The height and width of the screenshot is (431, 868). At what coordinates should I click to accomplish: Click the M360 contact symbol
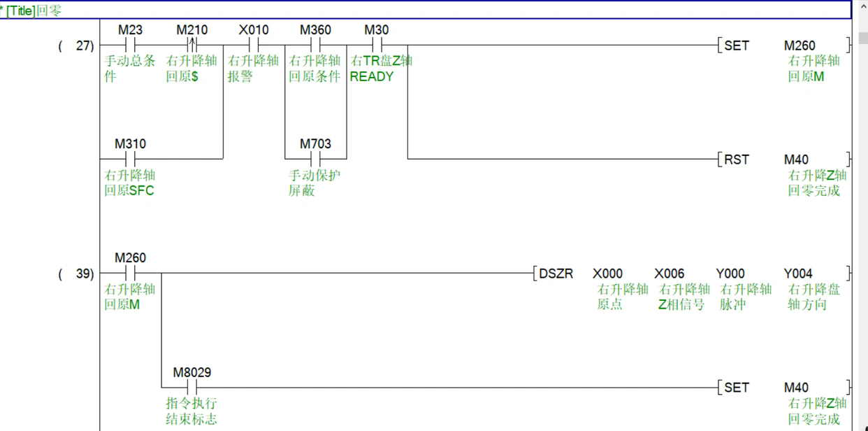315,45
